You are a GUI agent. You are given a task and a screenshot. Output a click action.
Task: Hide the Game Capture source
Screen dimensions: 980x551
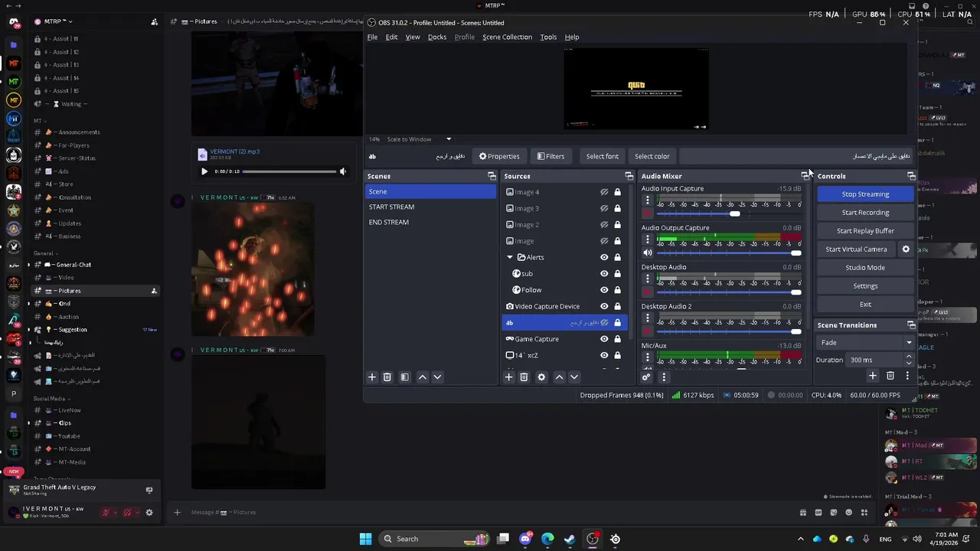pyautogui.click(x=604, y=339)
